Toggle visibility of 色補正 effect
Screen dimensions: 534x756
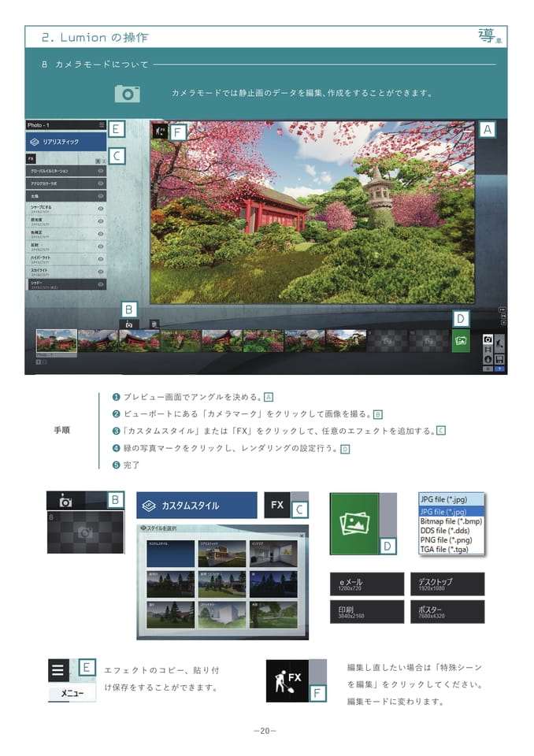click(101, 234)
